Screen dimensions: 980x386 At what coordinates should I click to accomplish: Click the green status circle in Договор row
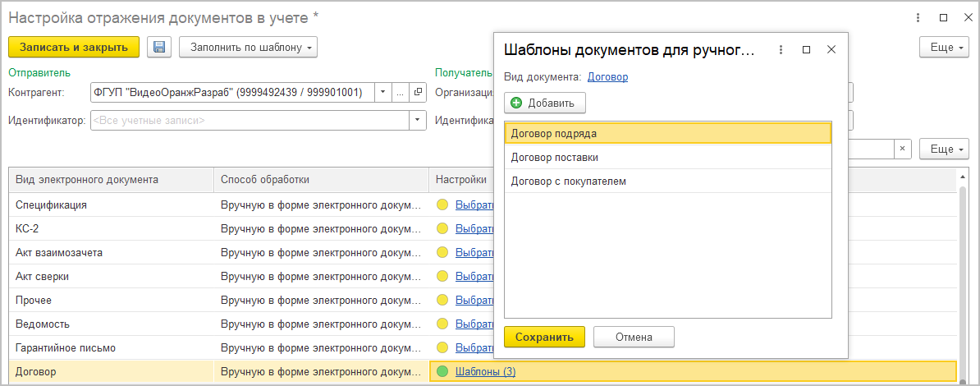click(x=442, y=372)
